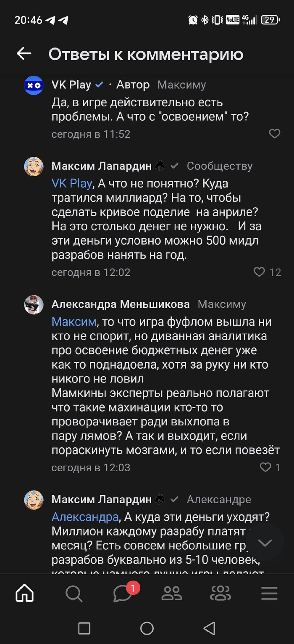Open the communities tab icon
This screenshot has height=644, width=294.
(x=220, y=593)
